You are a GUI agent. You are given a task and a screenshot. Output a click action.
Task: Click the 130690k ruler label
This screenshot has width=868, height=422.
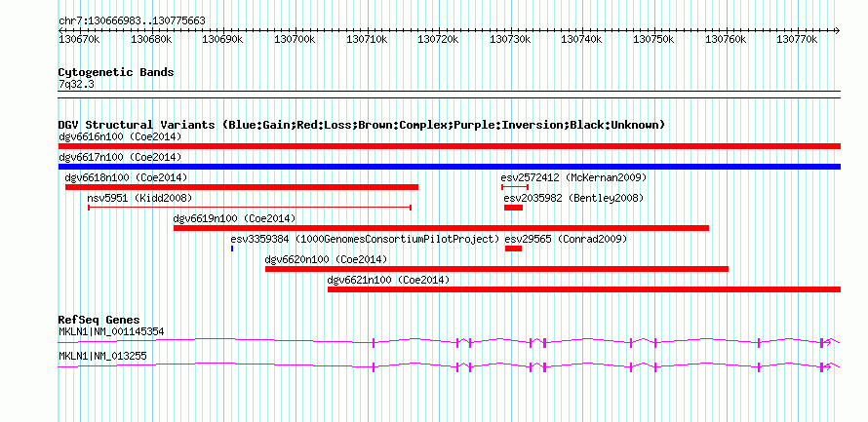[223, 39]
